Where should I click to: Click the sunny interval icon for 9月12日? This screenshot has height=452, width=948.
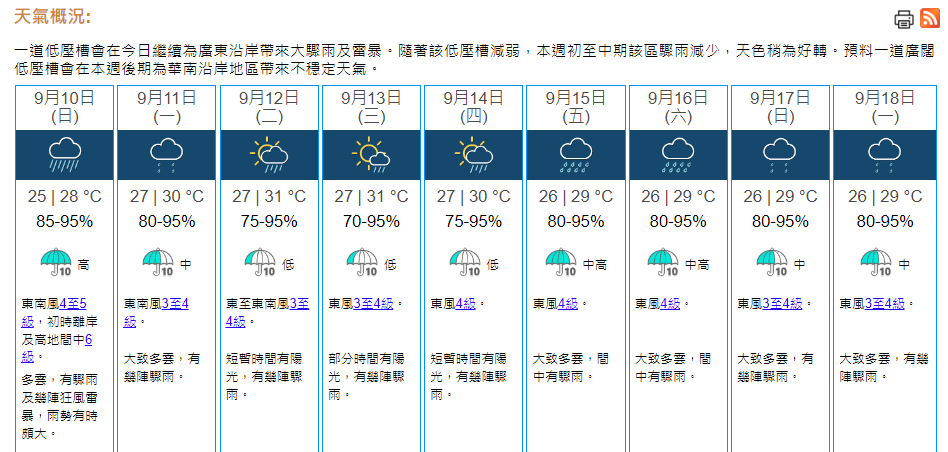tap(269, 155)
